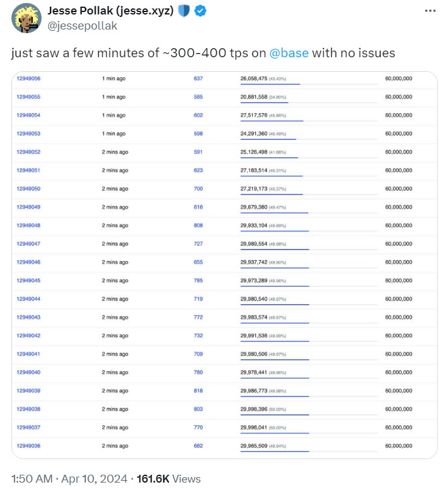448x488 pixels.
Task: Click transaction count 709
Action: (198, 354)
